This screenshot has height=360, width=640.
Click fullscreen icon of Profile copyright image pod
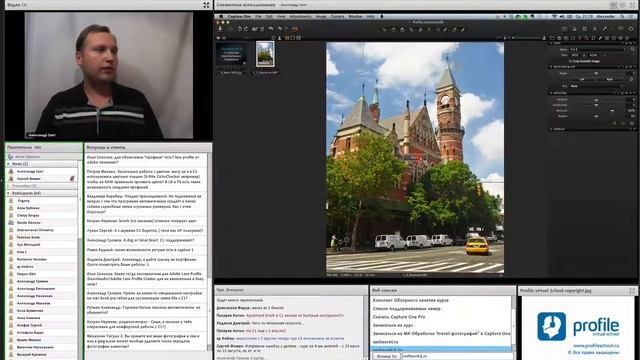[632, 291]
